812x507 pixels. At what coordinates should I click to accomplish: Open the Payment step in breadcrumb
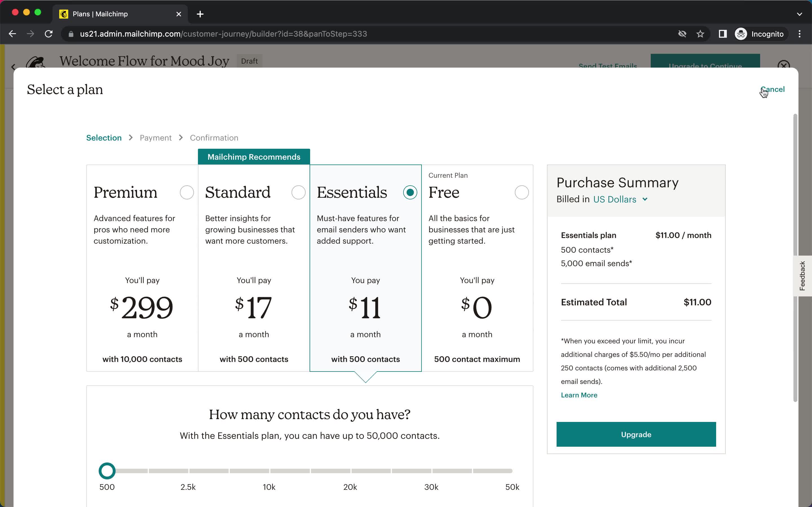click(155, 137)
